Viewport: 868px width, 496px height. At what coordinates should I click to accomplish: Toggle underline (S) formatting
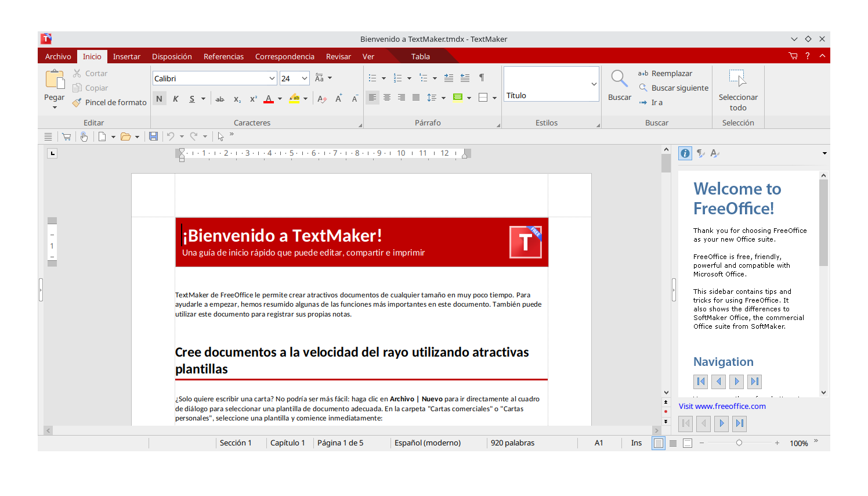tap(192, 99)
